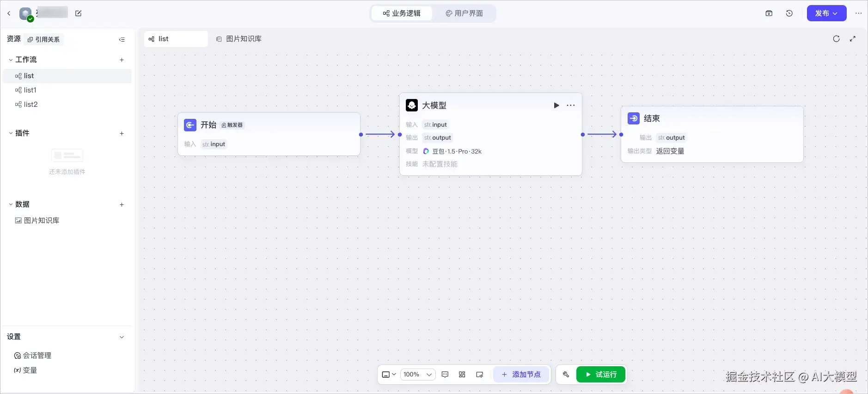Select the 结束 node
The image size is (868, 394).
712,134
